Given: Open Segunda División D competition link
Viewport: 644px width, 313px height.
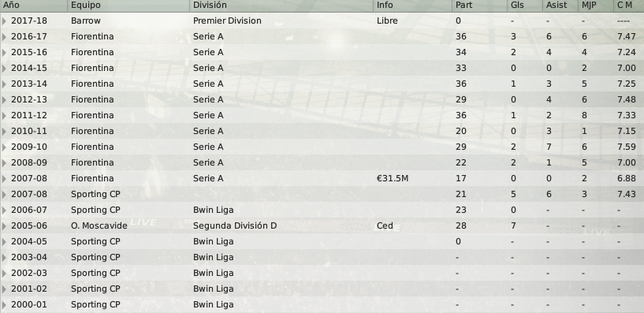Looking at the screenshot, I should [235, 226].
